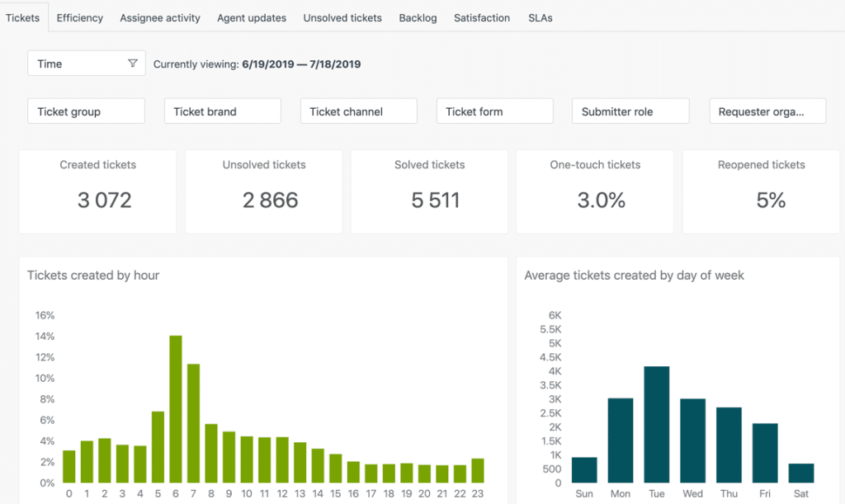
Task: Switch to the Agent updates tab
Action: click(251, 17)
